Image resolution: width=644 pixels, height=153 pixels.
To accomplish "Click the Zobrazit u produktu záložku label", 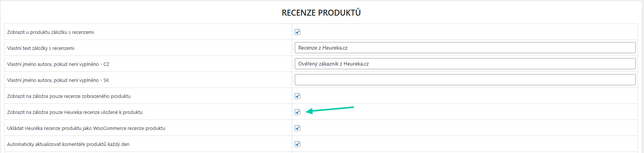I will pos(50,32).
